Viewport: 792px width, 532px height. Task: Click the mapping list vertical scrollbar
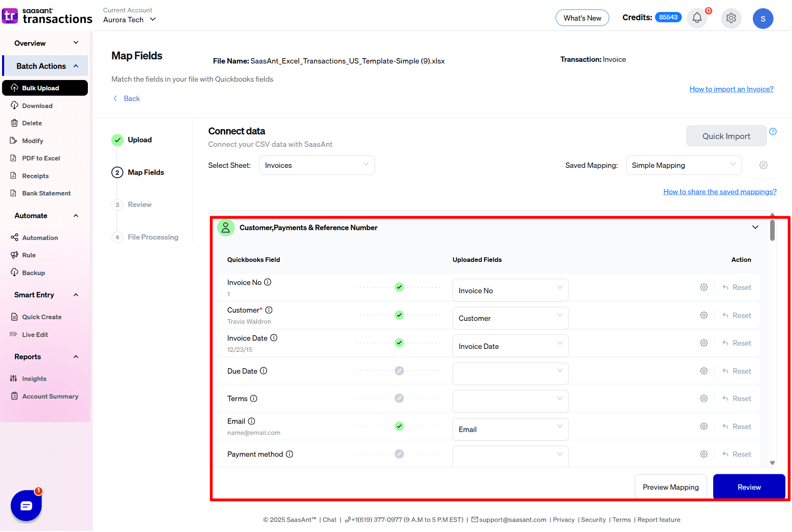772,231
